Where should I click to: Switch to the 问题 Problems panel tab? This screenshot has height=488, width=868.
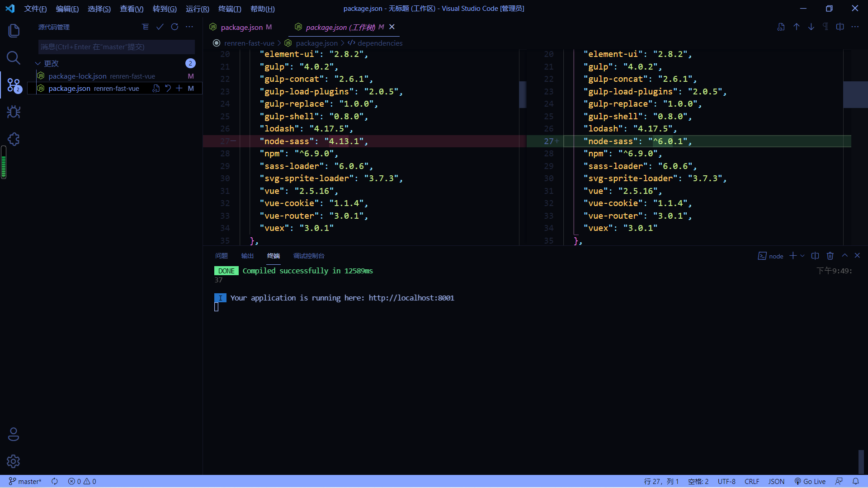point(222,256)
